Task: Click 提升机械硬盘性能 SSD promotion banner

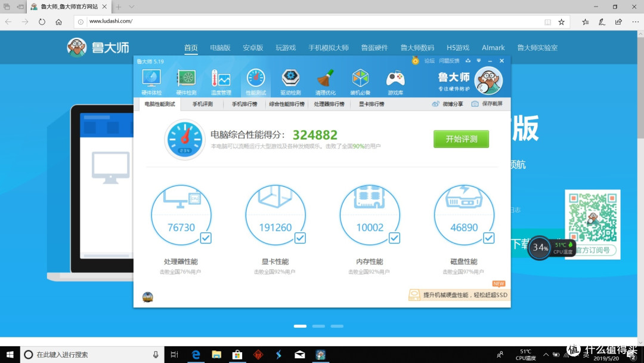Action: point(459,295)
